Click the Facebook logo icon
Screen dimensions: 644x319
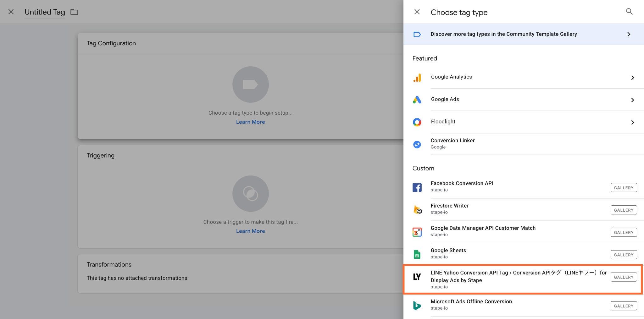[x=417, y=187]
